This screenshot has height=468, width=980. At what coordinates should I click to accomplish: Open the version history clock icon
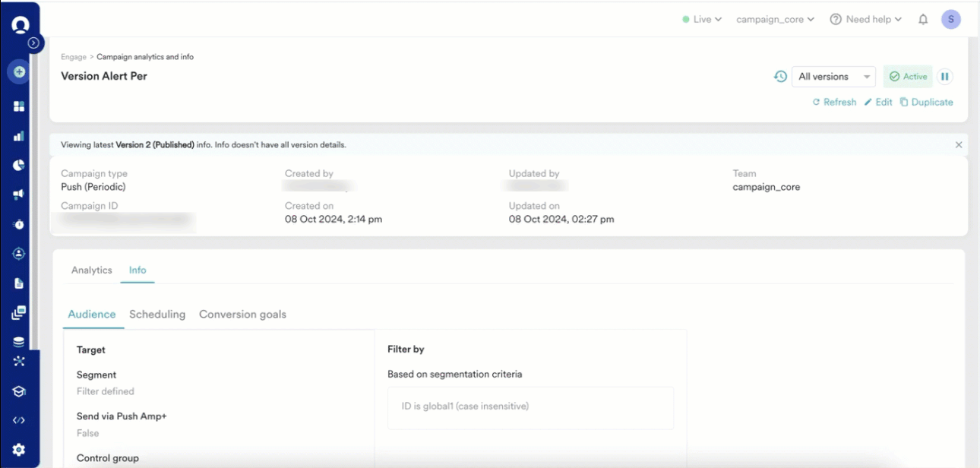780,77
